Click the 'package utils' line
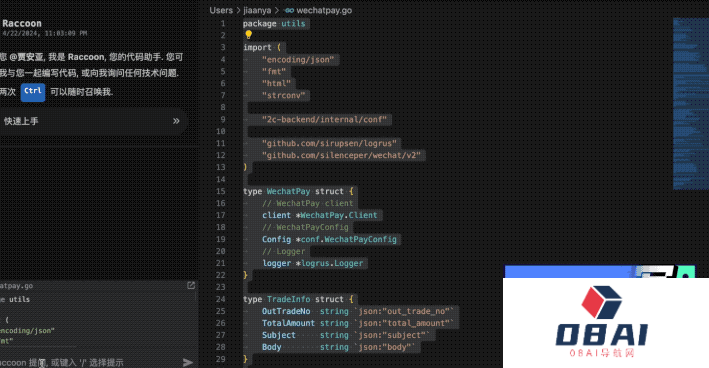The image size is (709, 368). [x=274, y=24]
